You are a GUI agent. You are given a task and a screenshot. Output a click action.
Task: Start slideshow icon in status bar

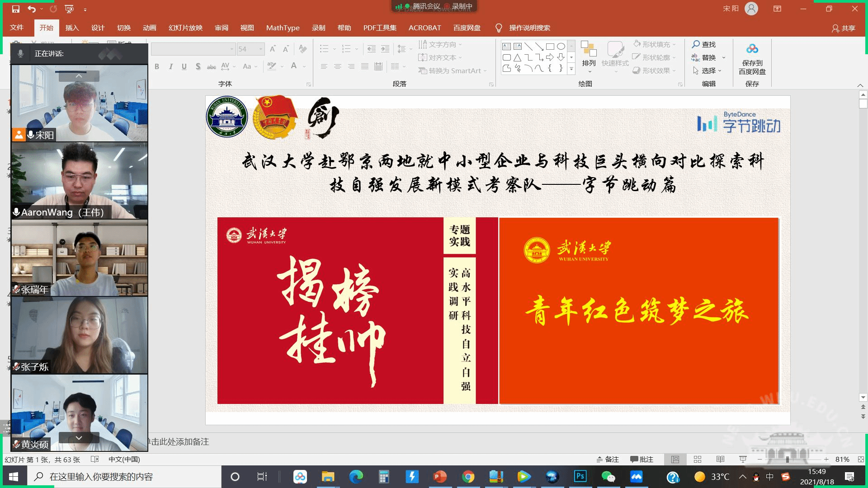(x=743, y=459)
